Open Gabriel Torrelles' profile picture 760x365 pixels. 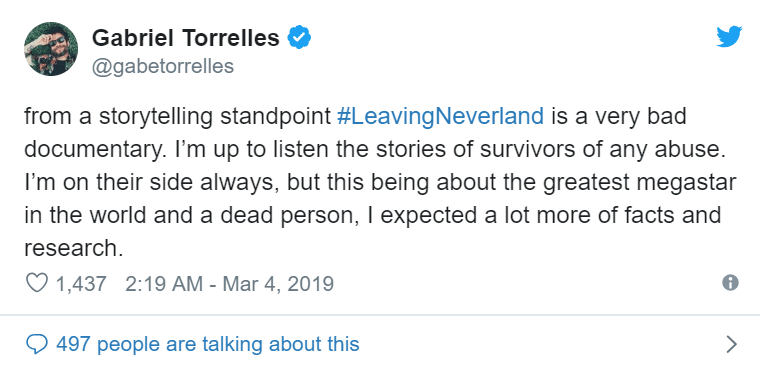(51, 49)
